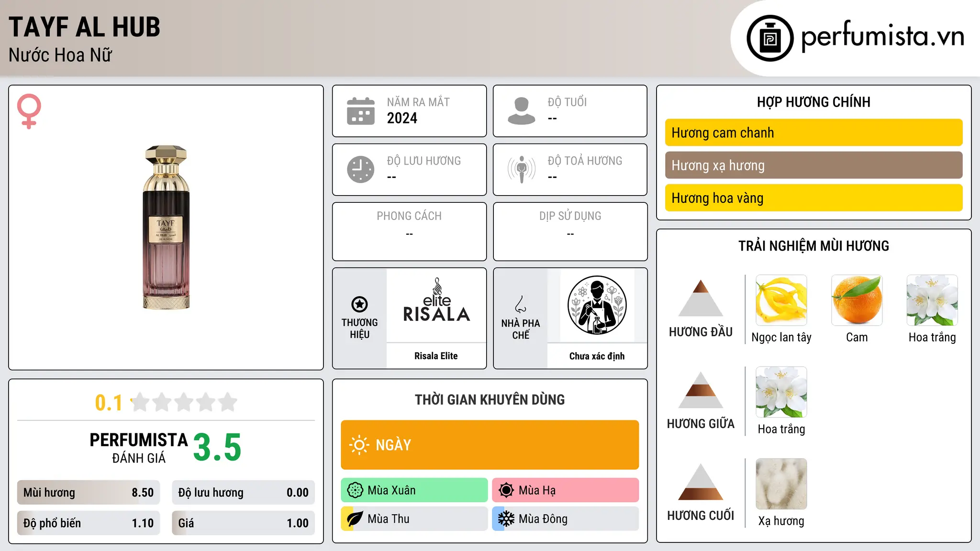This screenshot has height=551, width=980.
Task: Select the Ngọc lan tây note image
Action: click(x=781, y=300)
